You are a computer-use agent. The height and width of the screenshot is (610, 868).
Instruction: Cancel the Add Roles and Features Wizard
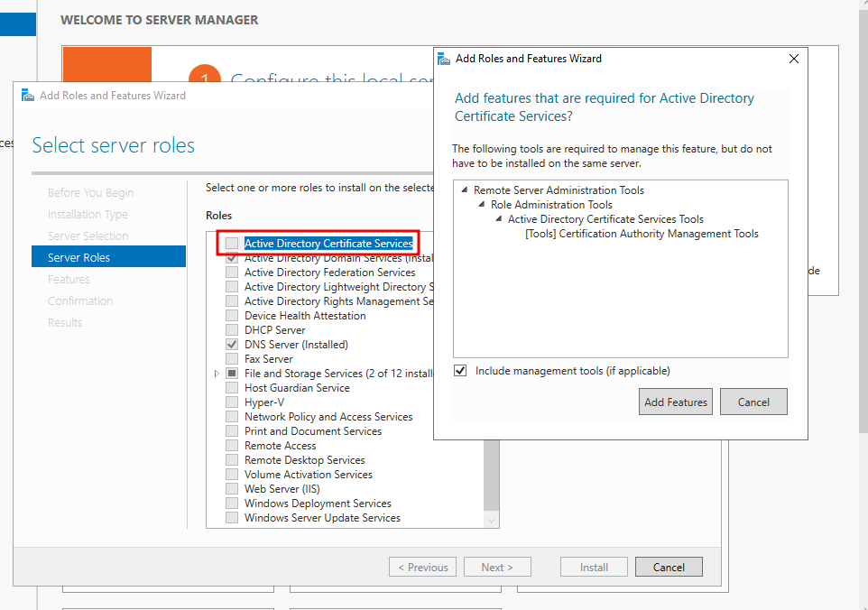(669, 567)
